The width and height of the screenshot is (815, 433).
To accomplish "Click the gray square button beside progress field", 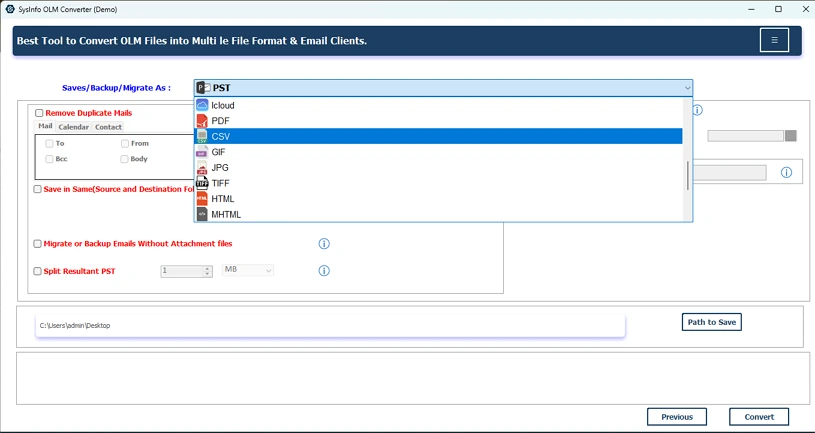I will [x=791, y=136].
